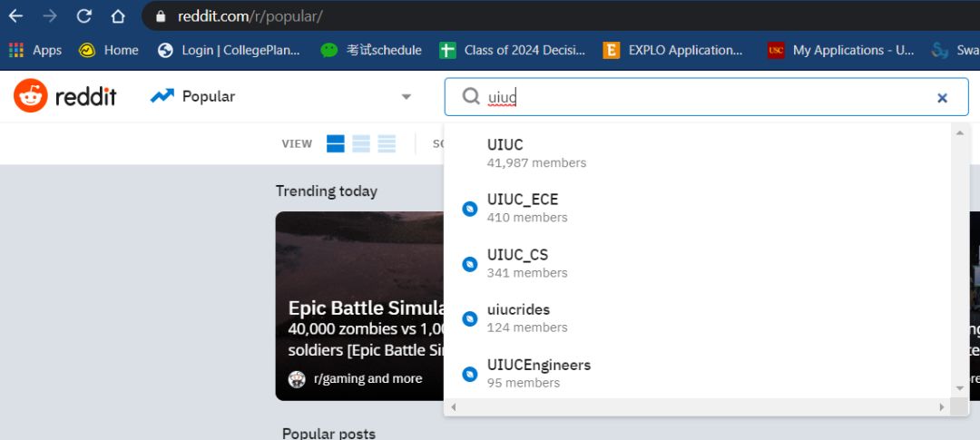Choose UIUC_CS community suggestion

pos(517,262)
